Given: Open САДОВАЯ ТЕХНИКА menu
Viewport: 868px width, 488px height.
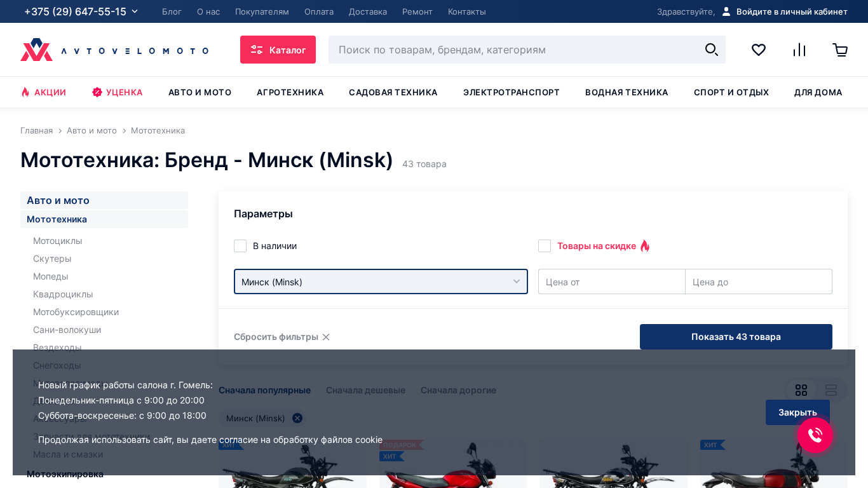Looking at the screenshot, I should point(393,92).
